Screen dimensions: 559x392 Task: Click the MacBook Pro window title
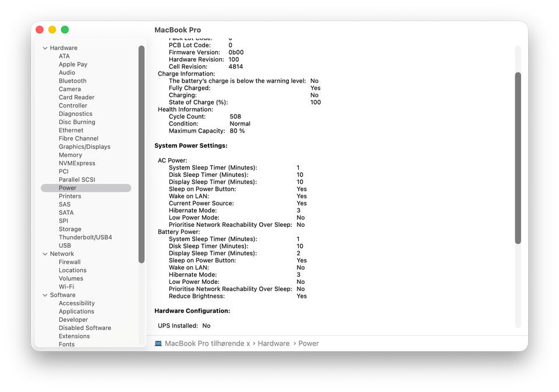[178, 30]
